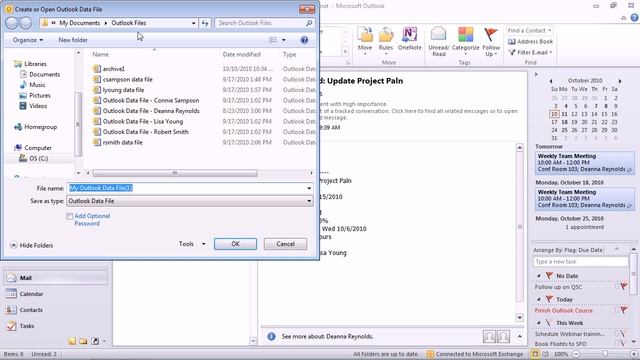640x360 pixels.
Task: Click the File name input field
Action: point(186,188)
